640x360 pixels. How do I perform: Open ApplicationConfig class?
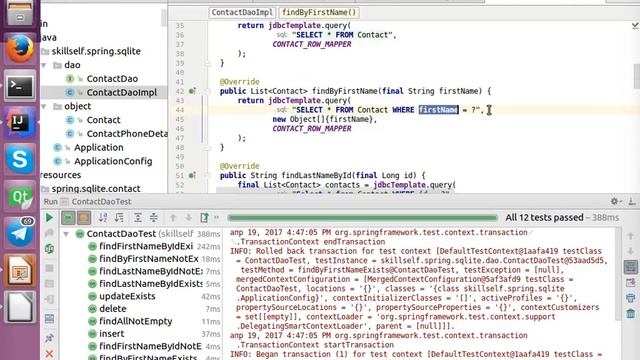point(113,161)
